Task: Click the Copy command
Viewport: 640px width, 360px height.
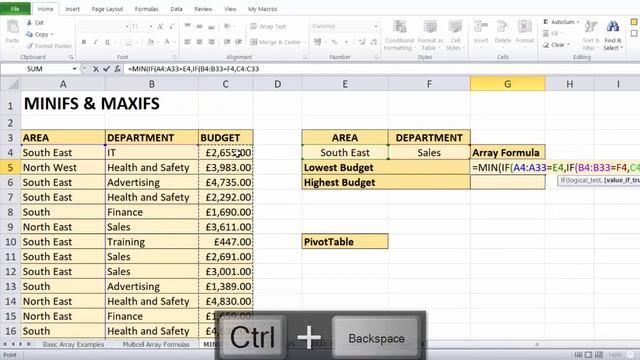Action: (40, 34)
